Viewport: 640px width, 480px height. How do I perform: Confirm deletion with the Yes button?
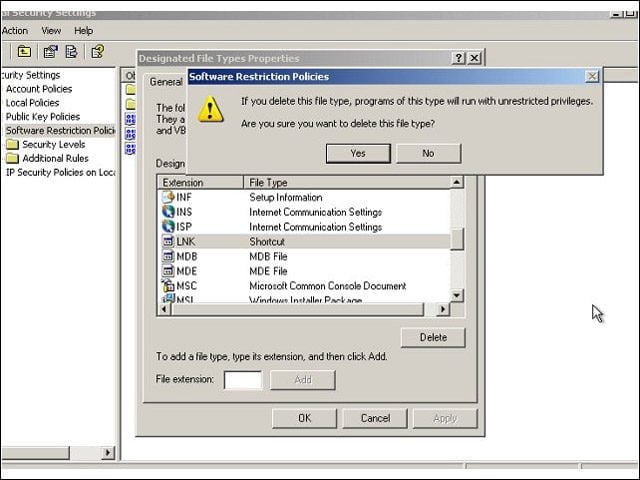pyautogui.click(x=358, y=153)
